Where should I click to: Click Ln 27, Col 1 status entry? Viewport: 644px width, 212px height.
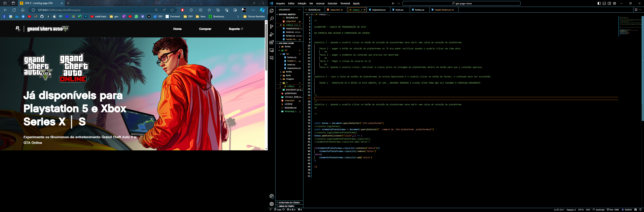pyautogui.click(x=559, y=210)
